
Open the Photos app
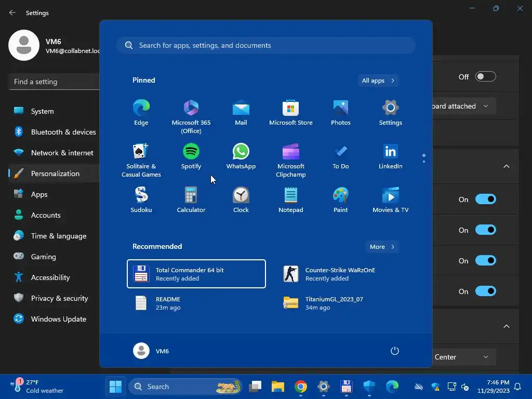(341, 113)
